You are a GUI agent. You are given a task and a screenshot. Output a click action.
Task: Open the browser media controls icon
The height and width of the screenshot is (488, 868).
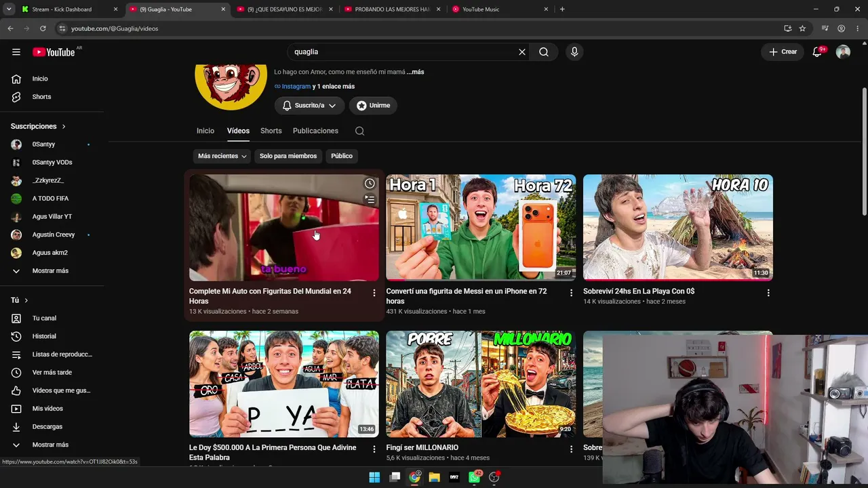(825, 28)
